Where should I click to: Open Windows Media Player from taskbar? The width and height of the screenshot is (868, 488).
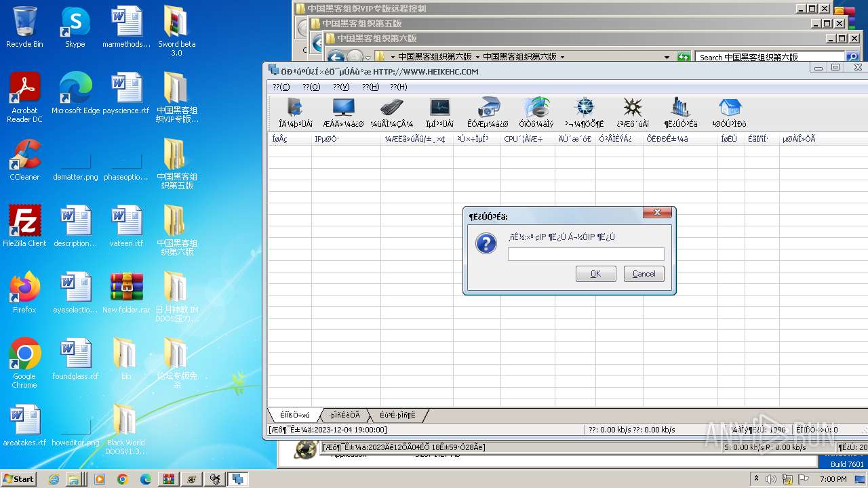[x=100, y=479]
